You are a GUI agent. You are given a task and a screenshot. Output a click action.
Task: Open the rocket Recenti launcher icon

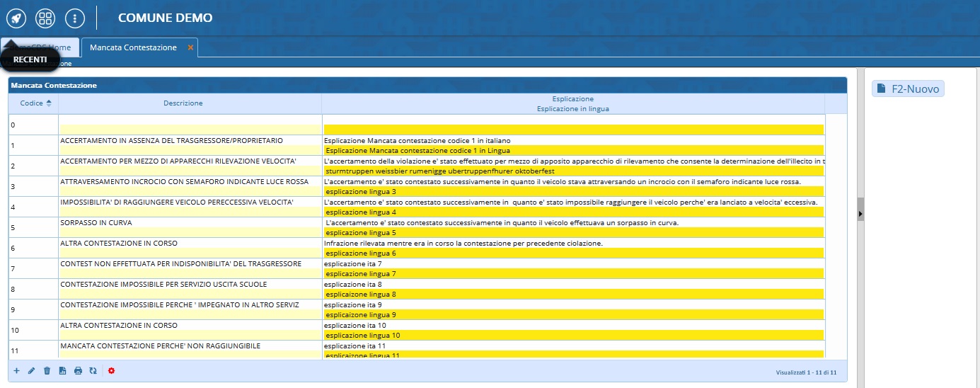click(x=16, y=18)
